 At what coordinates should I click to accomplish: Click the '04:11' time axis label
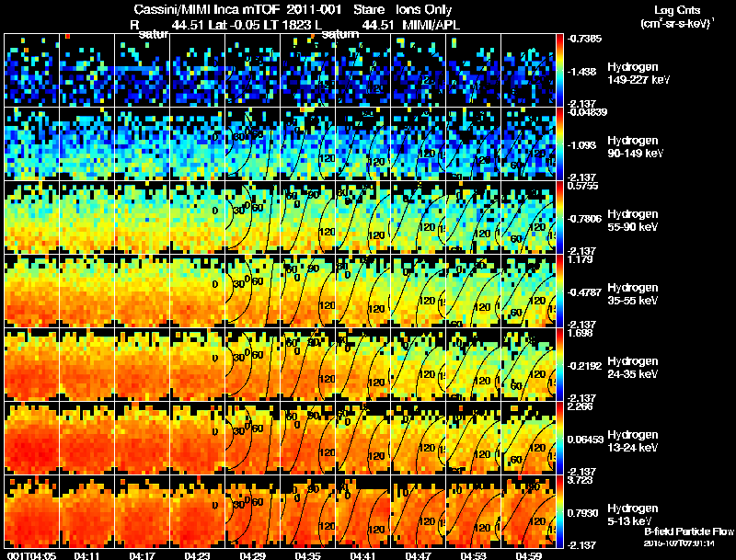(86, 555)
